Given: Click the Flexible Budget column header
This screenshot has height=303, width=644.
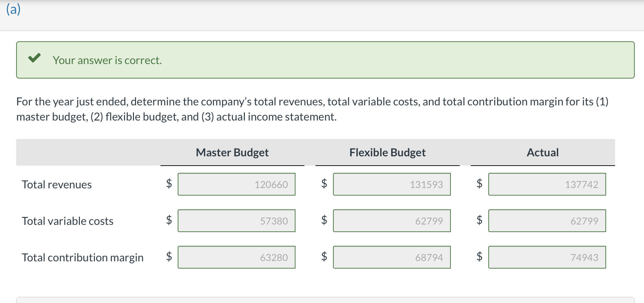Looking at the screenshot, I should [x=387, y=153].
